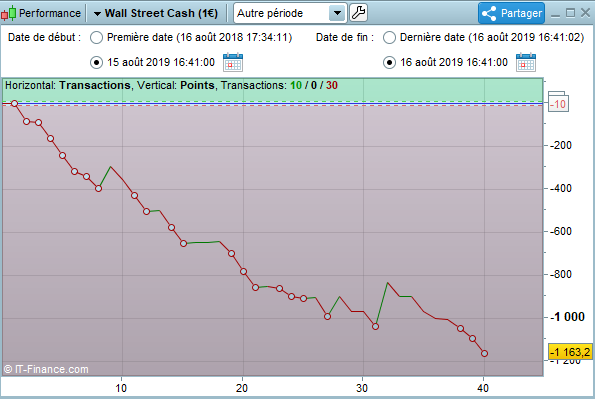Click the end date 16 août 2019 16:41:00 text
This screenshot has width=595, height=399.
pyautogui.click(x=454, y=62)
